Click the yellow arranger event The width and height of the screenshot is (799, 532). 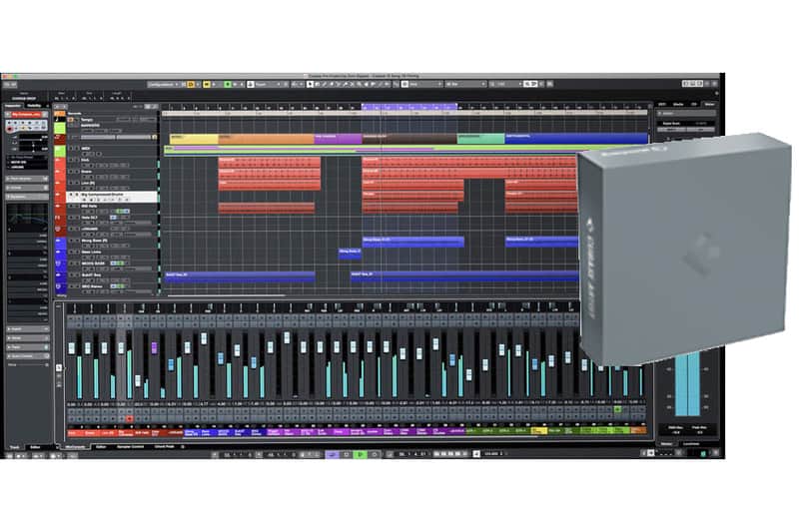pyautogui.click(x=194, y=139)
